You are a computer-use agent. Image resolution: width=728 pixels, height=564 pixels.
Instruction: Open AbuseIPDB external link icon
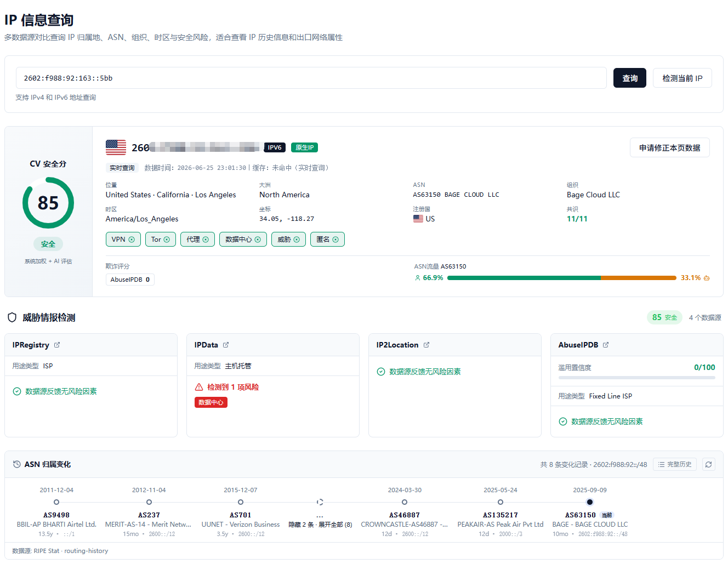click(606, 345)
